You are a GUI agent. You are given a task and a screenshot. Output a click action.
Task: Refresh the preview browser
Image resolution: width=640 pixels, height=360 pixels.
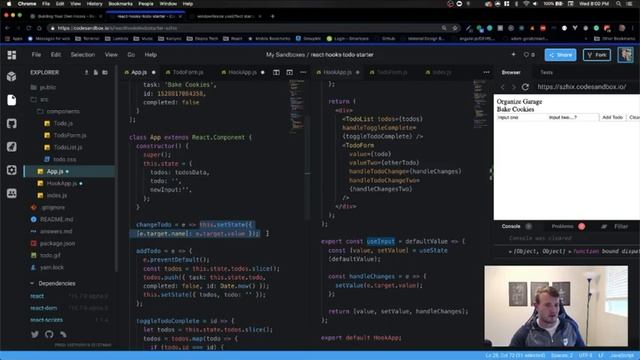pyautogui.click(x=525, y=87)
